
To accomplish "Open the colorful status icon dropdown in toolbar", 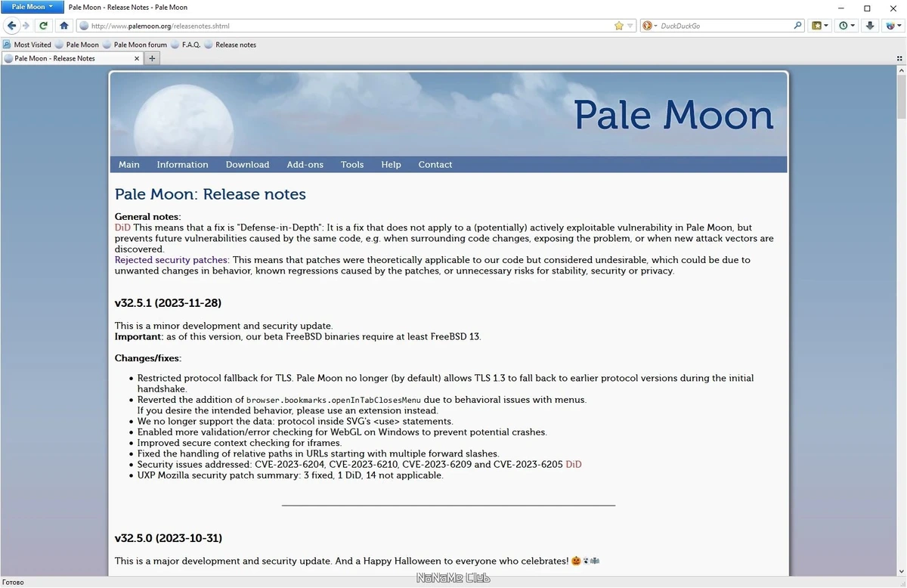I will tap(893, 26).
